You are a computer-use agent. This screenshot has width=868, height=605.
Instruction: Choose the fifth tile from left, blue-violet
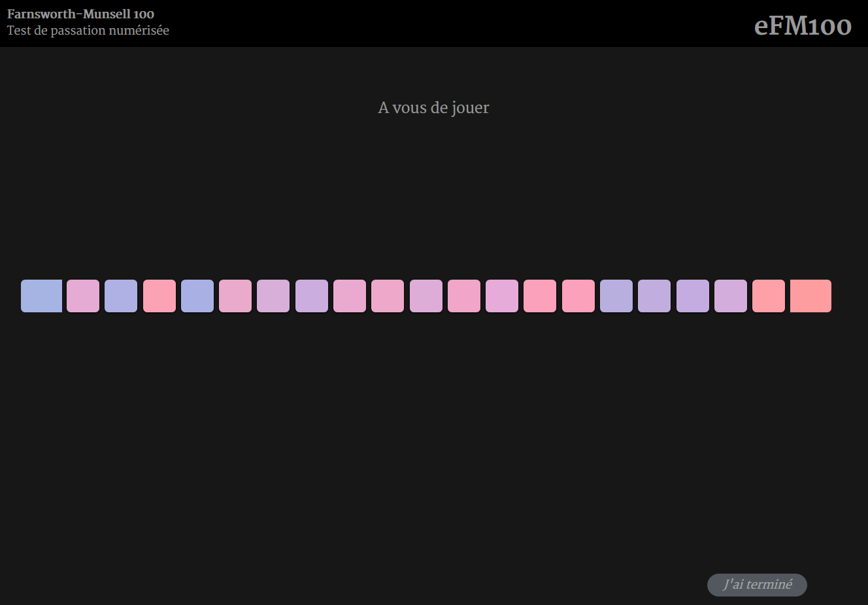click(x=197, y=296)
